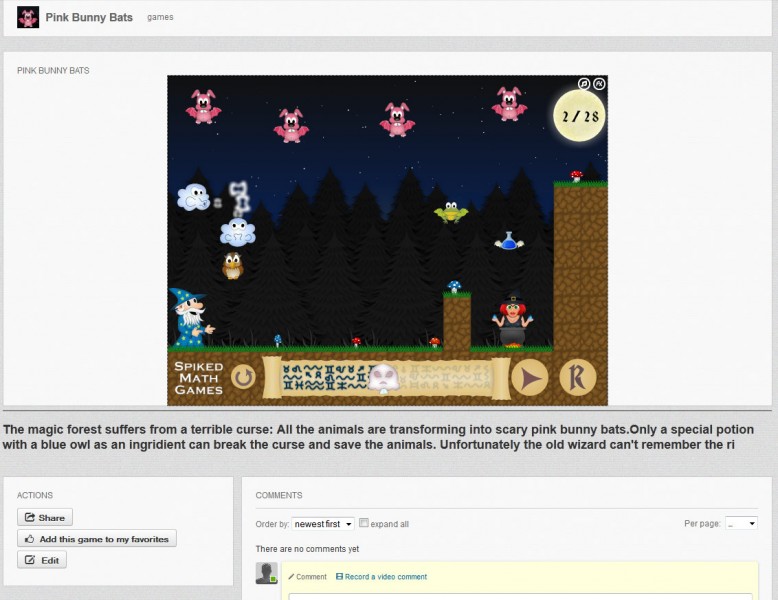This screenshot has width=778, height=600.
Task: Click the witch with the cauldron
Action: coord(513,319)
